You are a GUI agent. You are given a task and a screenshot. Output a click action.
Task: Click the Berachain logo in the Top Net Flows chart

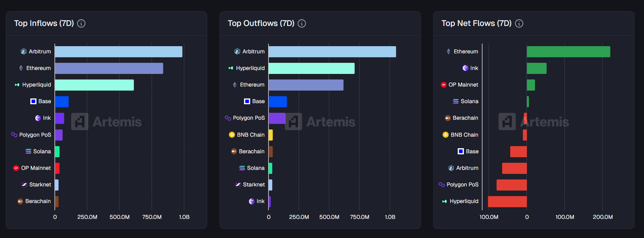(x=448, y=118)
